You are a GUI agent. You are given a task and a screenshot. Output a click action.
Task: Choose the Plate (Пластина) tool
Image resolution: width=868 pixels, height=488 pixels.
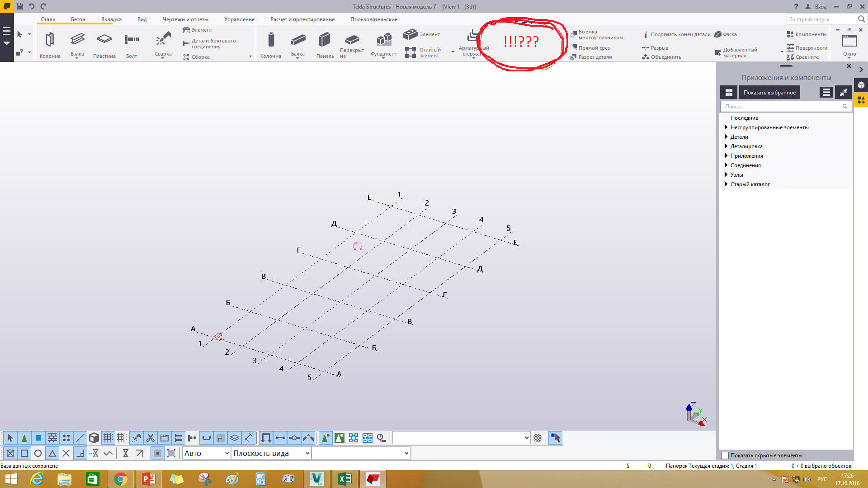pos(104,40)
